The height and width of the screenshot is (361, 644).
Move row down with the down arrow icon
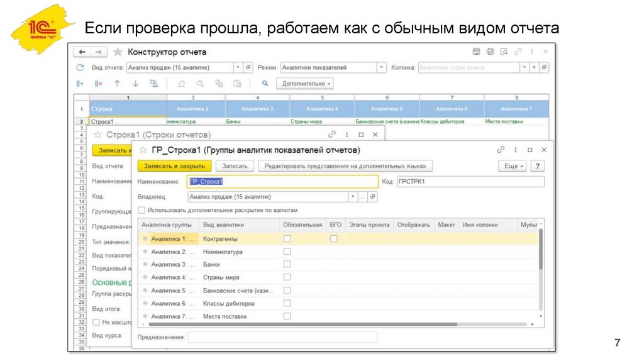click(x=136, y=84)
